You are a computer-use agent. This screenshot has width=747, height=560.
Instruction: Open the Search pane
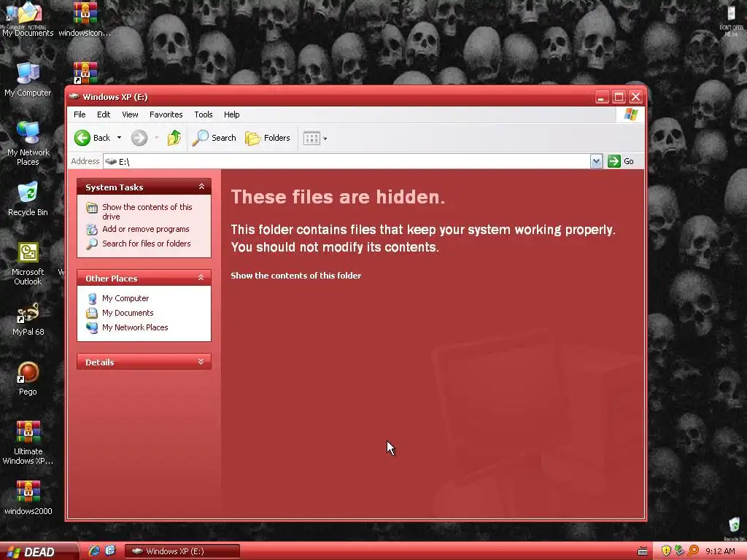(x=214, y=138)
